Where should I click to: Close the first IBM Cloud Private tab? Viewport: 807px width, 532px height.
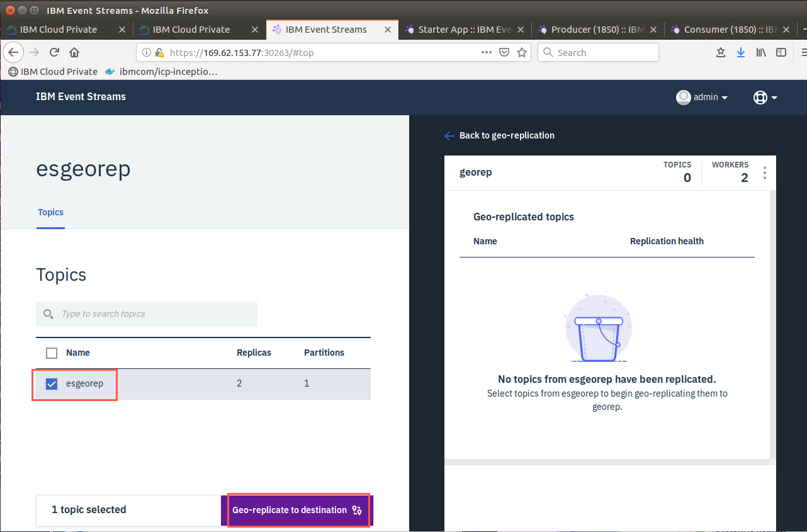pos(122,30)
